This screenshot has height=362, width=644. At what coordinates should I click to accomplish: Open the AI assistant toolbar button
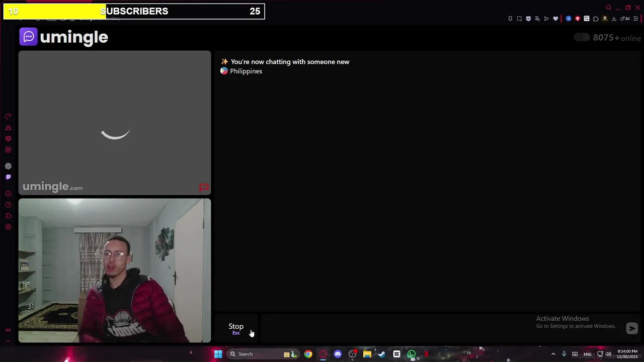(625, 19)
